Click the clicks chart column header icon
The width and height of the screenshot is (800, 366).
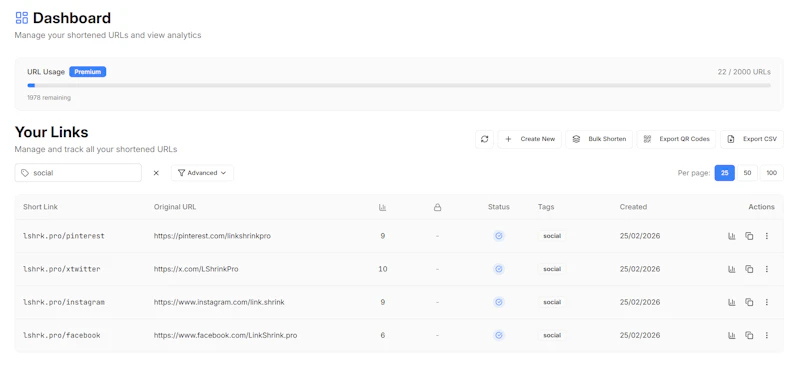click(383, 207)
